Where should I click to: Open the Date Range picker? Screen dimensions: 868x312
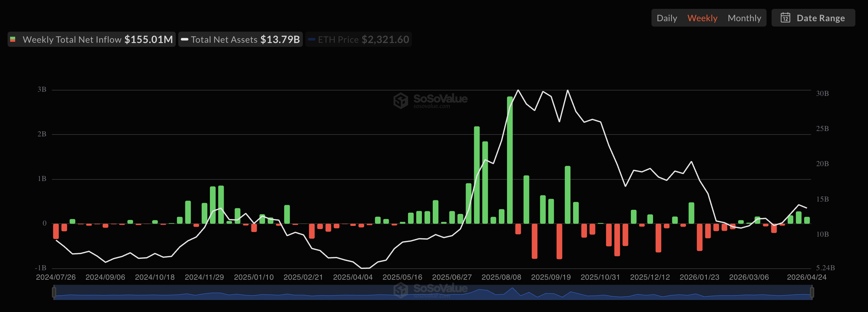click(813, 18)
